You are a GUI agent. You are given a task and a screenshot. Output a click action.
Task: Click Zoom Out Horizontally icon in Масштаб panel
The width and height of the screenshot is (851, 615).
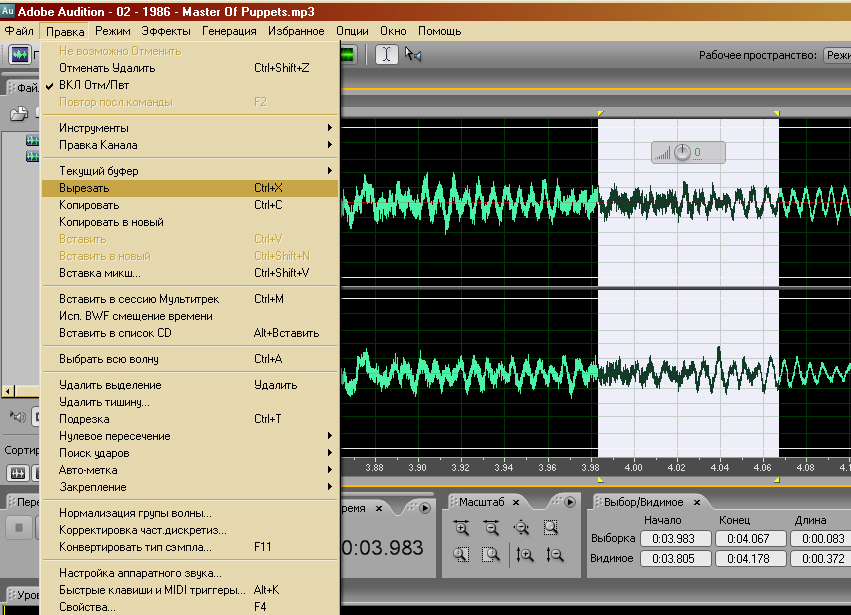(491, 528)
